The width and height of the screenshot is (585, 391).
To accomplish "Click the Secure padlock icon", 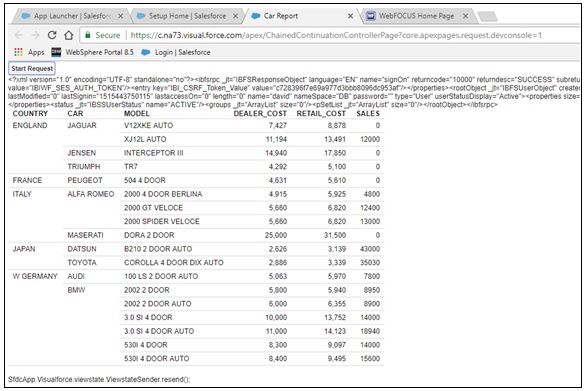I will pos(88,35).
